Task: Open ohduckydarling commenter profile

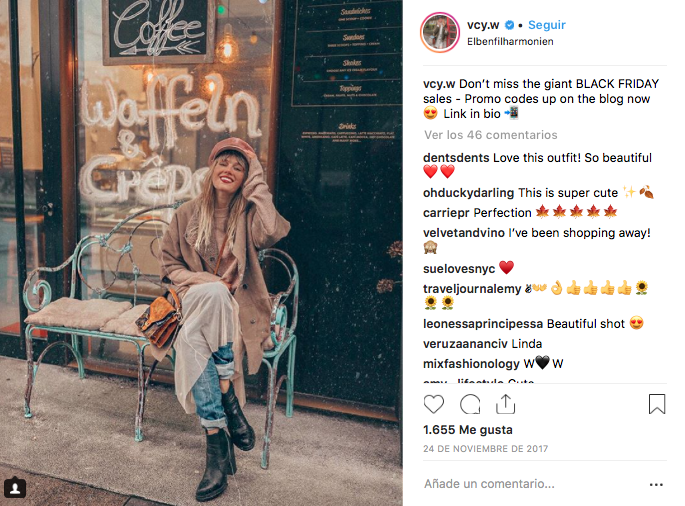Action: [x=468, y=193]
